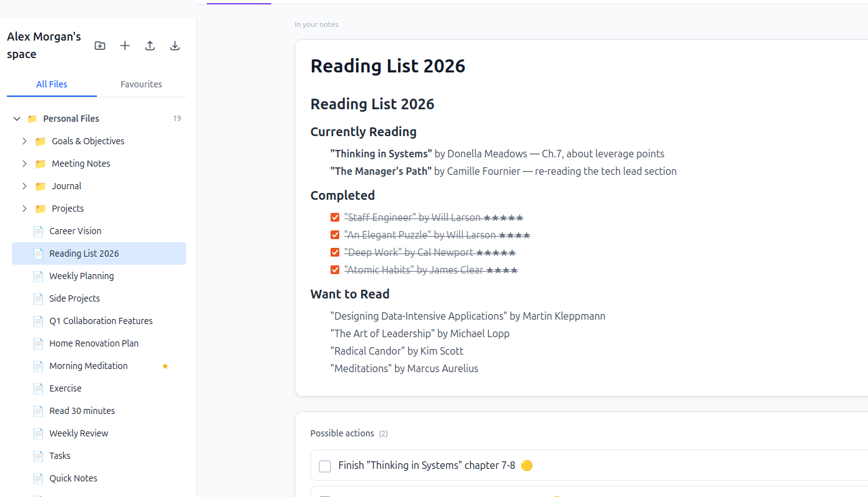Click the "Radical Candor" by Kim Scott entry
Image resolution: width=868 pixels, height=497 pixels.
[x=397, y=351]
